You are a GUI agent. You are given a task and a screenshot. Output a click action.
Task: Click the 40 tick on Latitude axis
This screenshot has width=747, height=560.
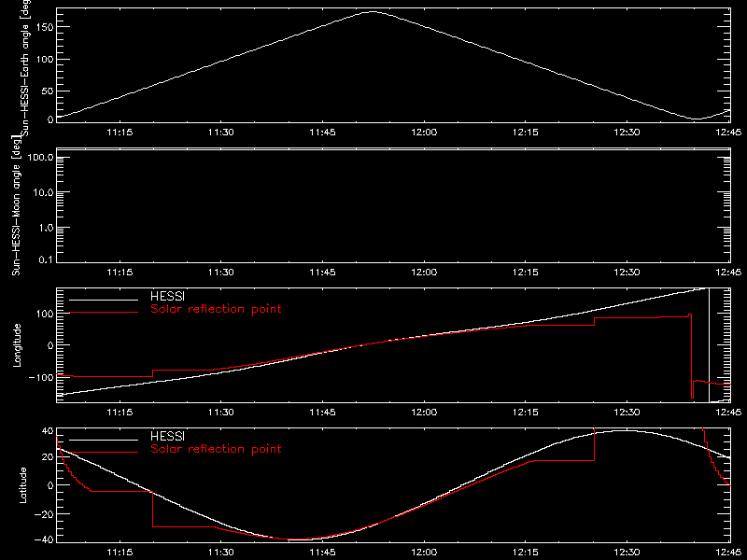tap(48, 431)
